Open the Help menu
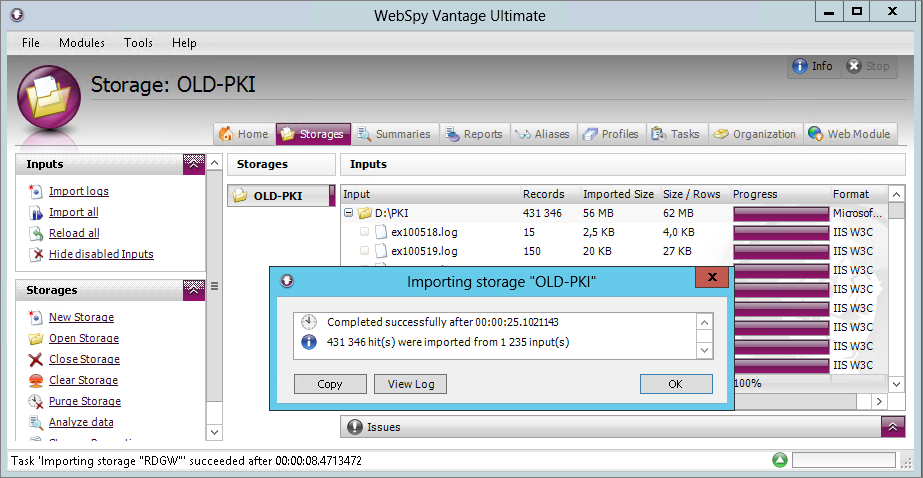This screenshot has width=923, height=478. 184,43
